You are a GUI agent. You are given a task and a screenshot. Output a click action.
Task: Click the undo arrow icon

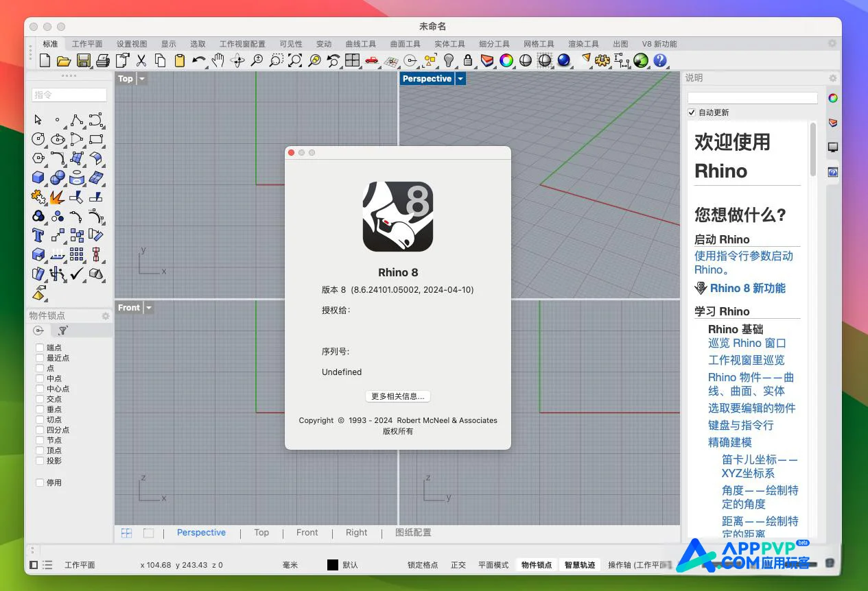(x=199, y=60)
